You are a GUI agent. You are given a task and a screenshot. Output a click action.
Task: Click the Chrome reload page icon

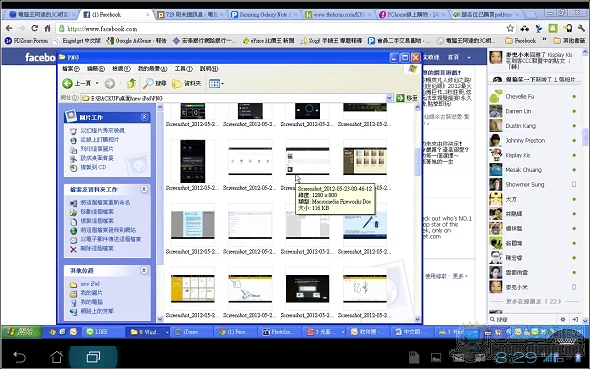34,28
